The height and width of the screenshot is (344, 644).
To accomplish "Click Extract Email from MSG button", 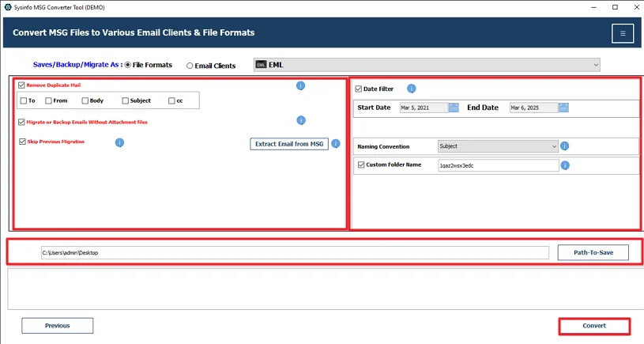I will tap(289, 144).
